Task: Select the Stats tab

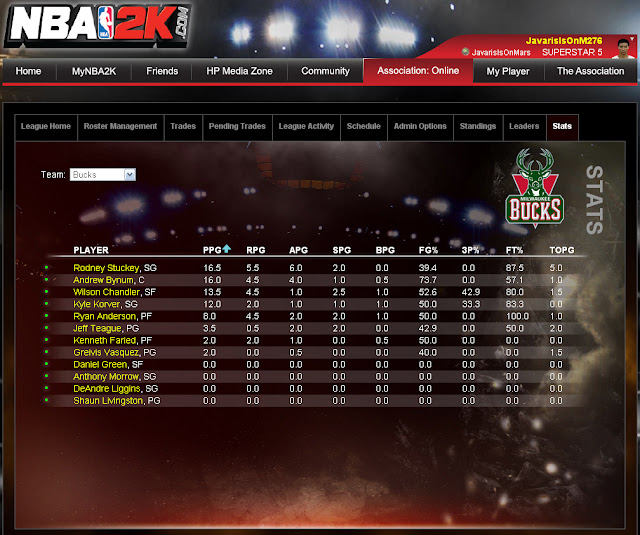Action: pyautogui.click(x=562, y=127)
